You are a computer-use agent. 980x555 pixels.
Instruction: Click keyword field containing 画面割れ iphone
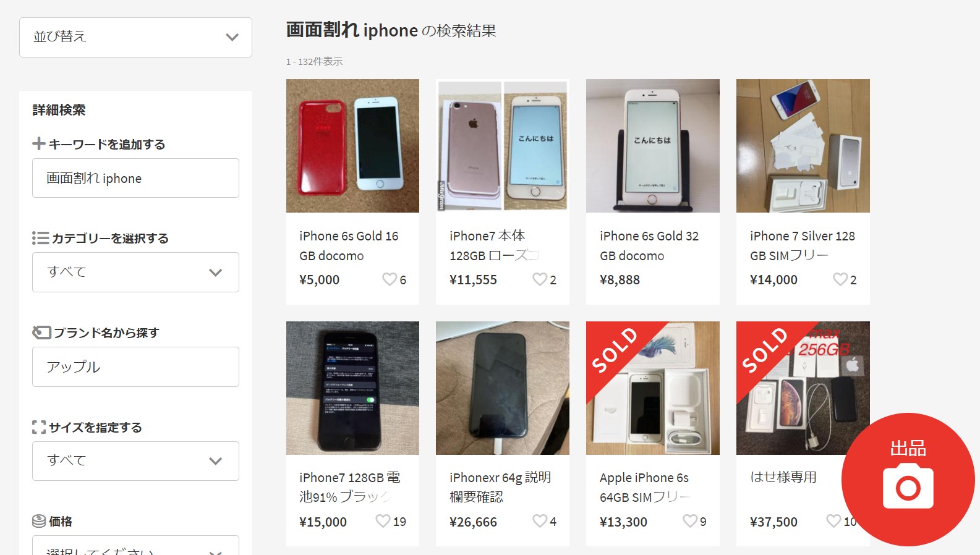(x=135, y=178)
